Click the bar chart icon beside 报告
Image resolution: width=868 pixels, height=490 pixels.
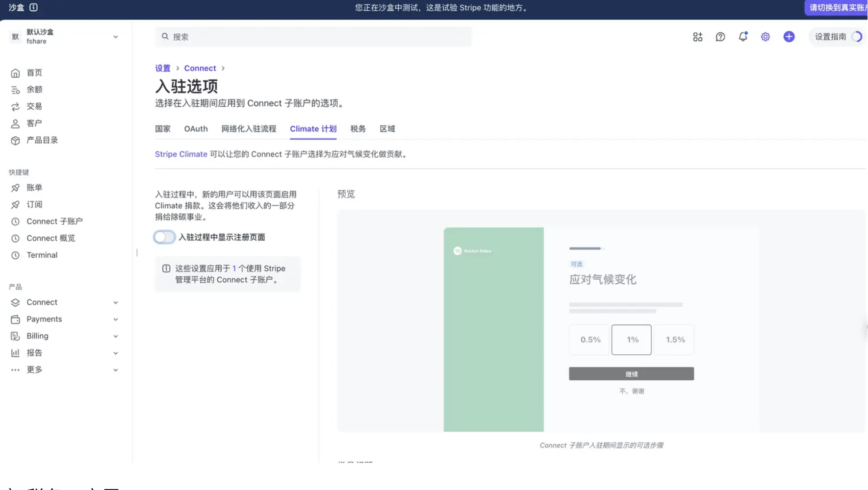16,353
